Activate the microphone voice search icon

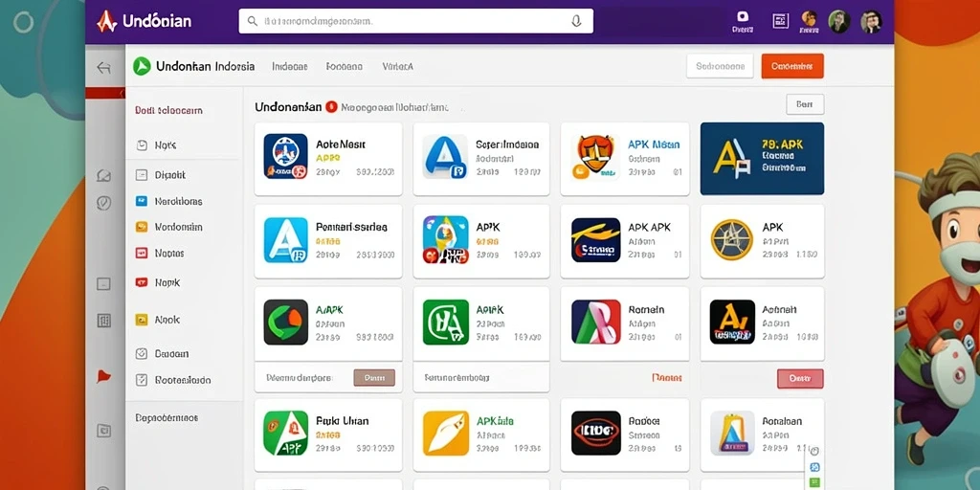pyautogui.click(x=576, y=21)
